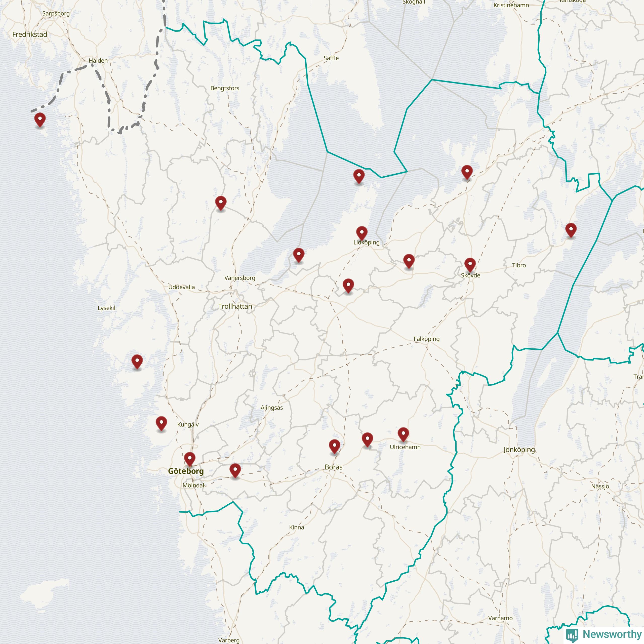
Task: Click the Säffle town label
Action: coord(331,58)
